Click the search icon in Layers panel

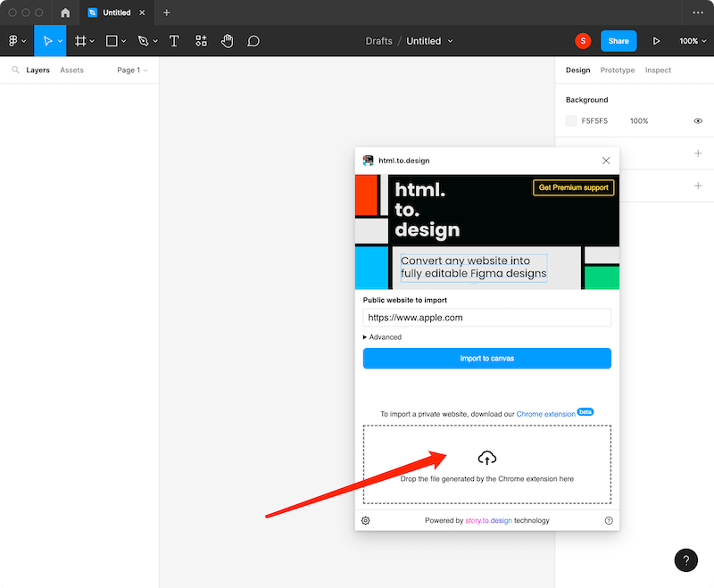click(x=15, y=70)
